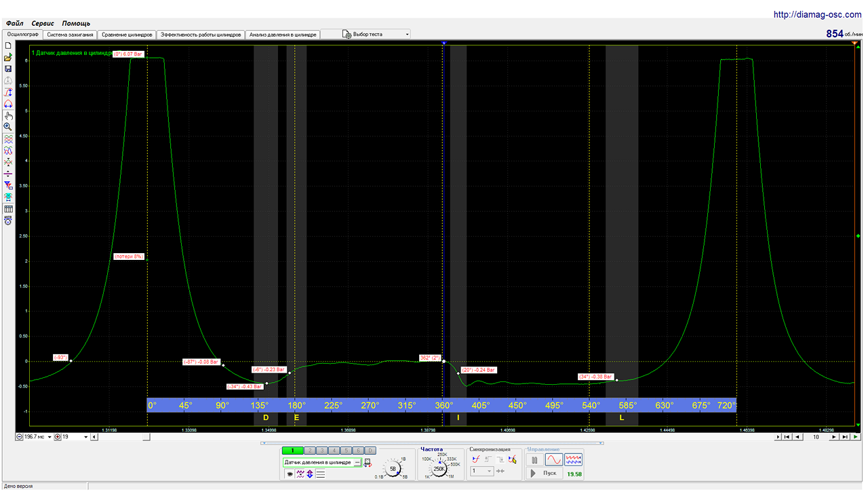Click the voltage range knob 5В
This screenshot has width=868, height=492.
(x=393, y=468)
